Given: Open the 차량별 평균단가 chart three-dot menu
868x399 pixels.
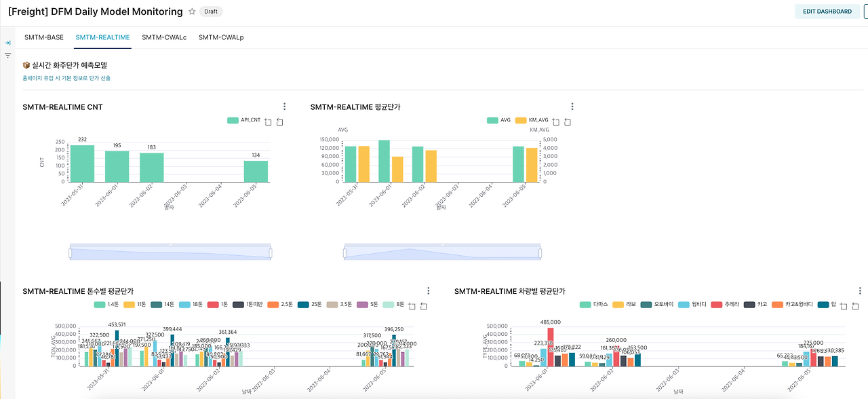Looking at the screenshot, I should click(x=861, y=291).
